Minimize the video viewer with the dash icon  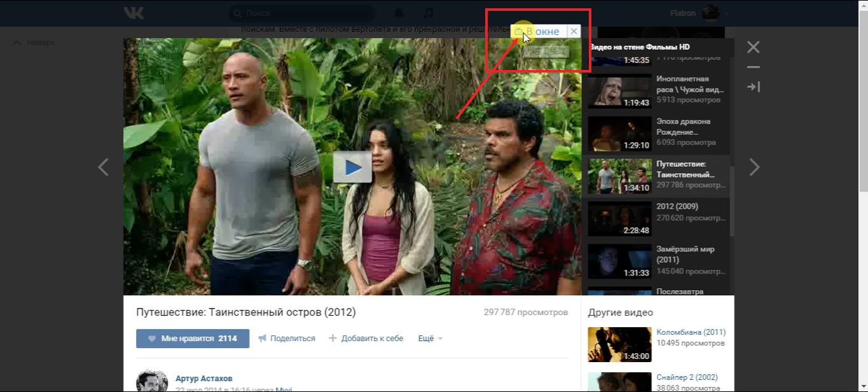754,67
